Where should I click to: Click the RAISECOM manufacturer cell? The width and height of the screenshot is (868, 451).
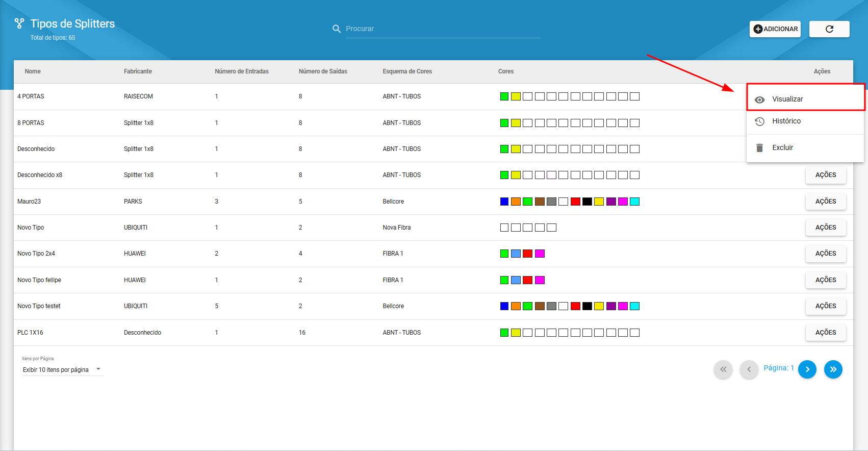click(138, 96)
